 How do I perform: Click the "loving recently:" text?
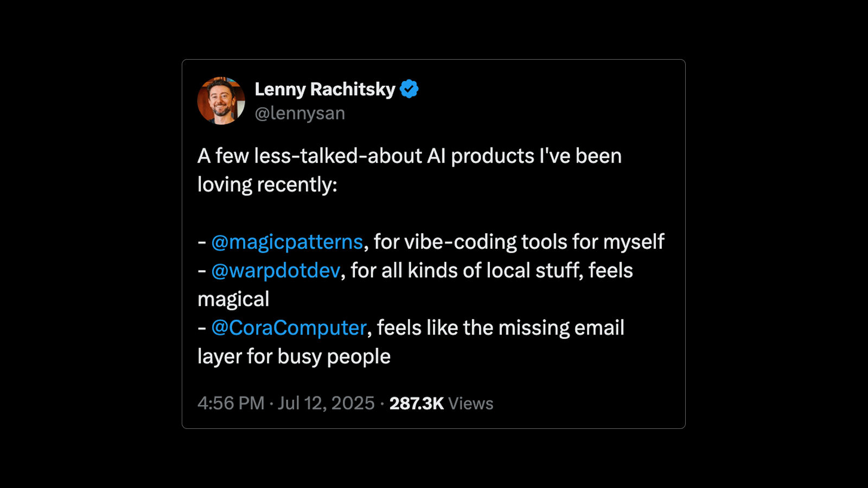pyautogui.click(x=267, y=185)
